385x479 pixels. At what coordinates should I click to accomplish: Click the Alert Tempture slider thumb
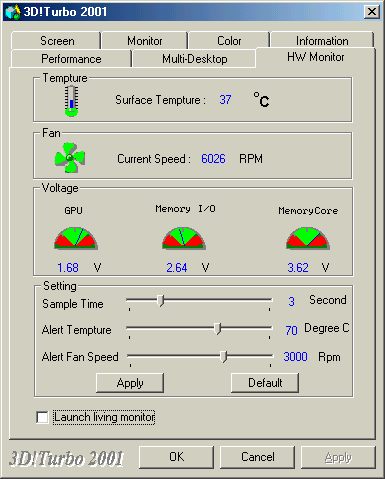click(x=217, y=328)
